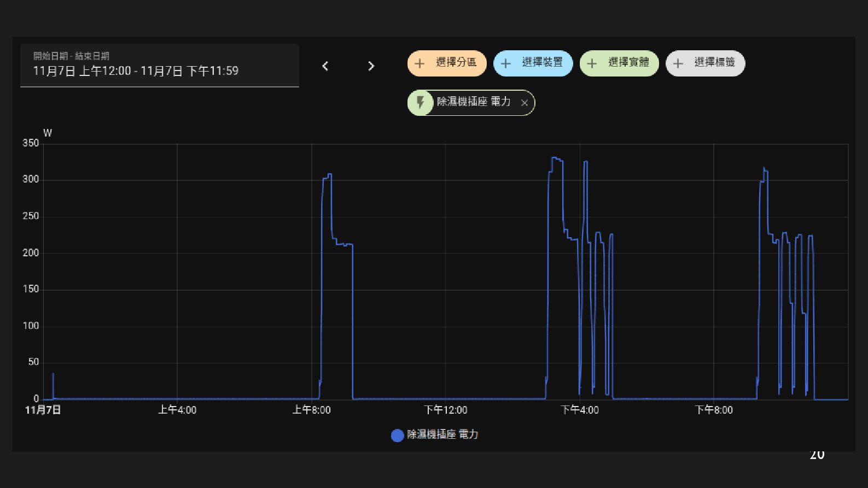Open 選擇實體 entity picker
Image resolution: width=868 pixels, height=488 pixels.
point(619,63)
